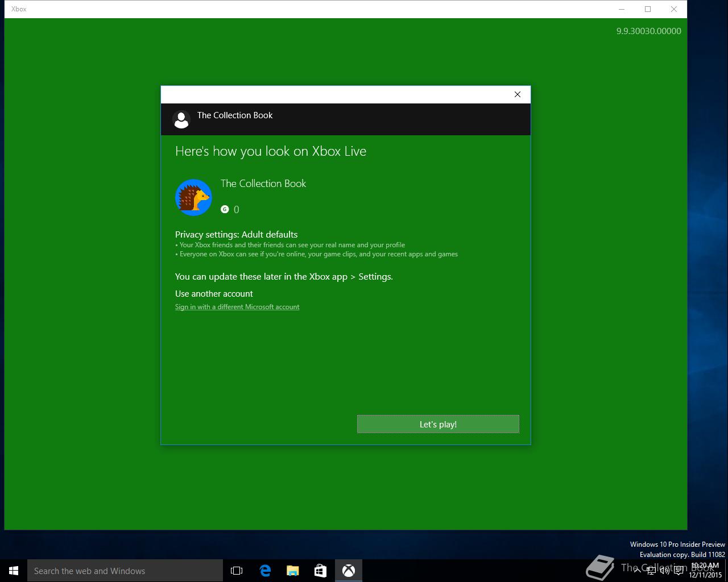Image resolution: width=728 pixels, height=582 pixels.
Task: Minimize the Xbox window
Action: tap(622, 9)
